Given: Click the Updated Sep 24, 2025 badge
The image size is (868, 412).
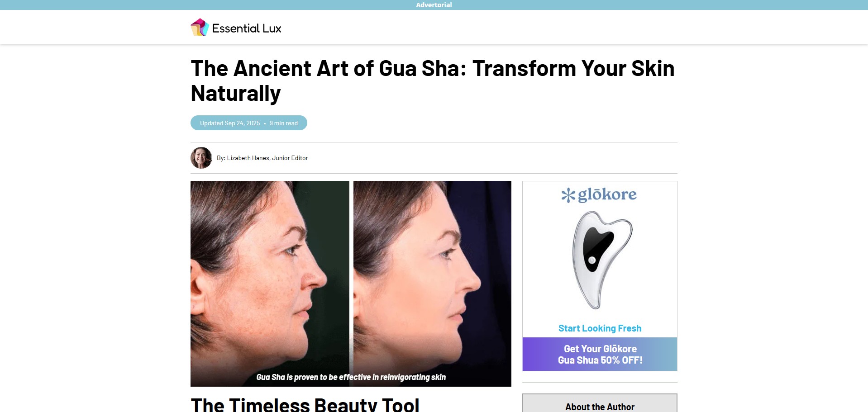Looking at the screenshot, I should click(230, 123).
